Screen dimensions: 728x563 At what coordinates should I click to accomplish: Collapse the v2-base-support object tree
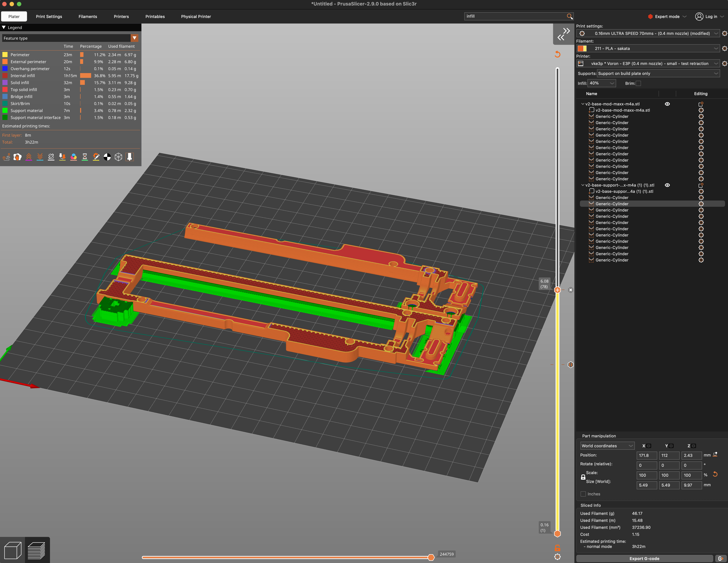582,185
